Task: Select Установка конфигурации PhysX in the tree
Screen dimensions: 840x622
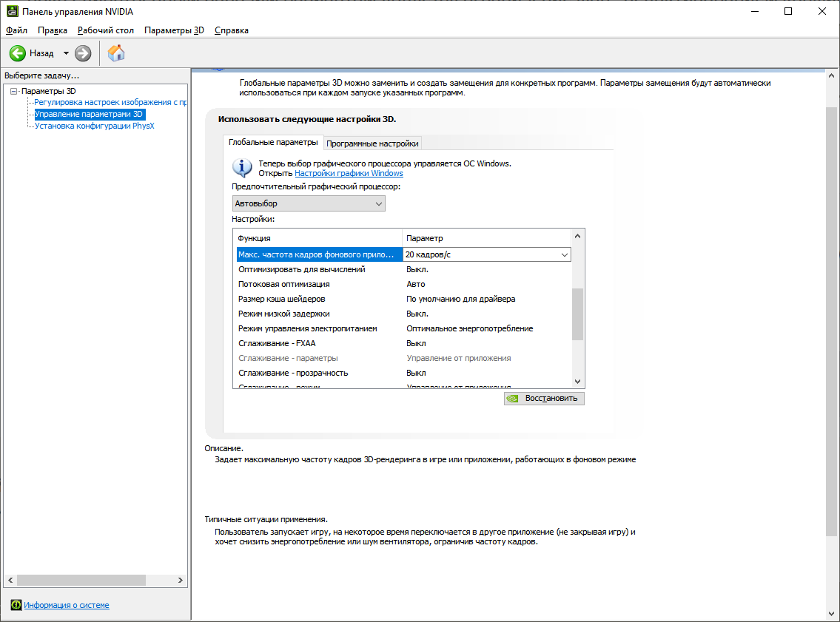Action: pyautogui.click(x=94, y=126)
